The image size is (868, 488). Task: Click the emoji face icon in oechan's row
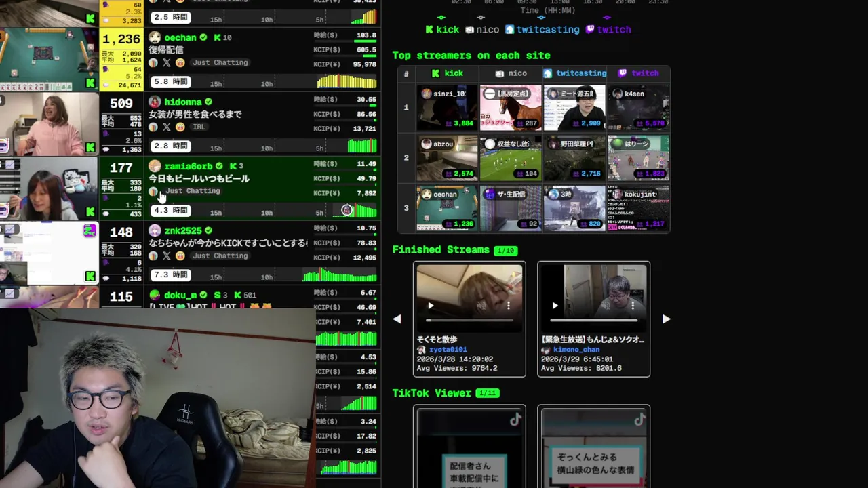pos(180,62)
